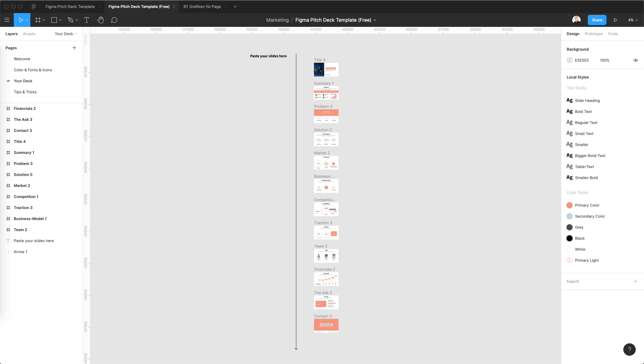Open shape tools dropdown arrow
Viewport: 644px width, 364px height.
(60, 20)
